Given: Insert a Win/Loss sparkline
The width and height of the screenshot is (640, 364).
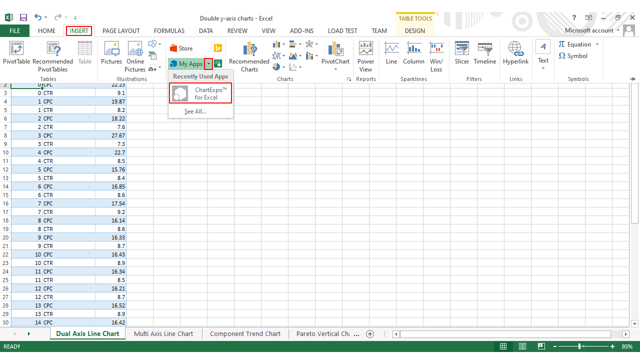Looking at the screenshot, I should [x=436, y=55].
